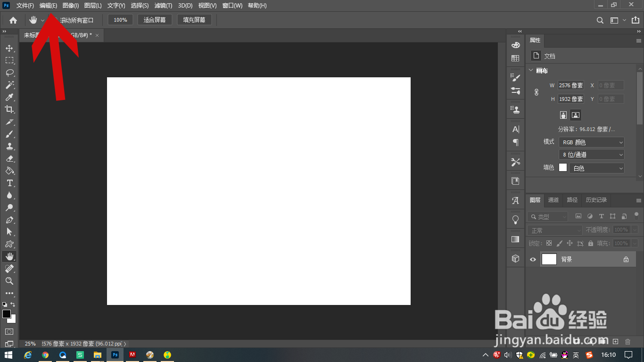Select the Paint Bucket tool
This screenshot has width=644, height=362.
9,171
